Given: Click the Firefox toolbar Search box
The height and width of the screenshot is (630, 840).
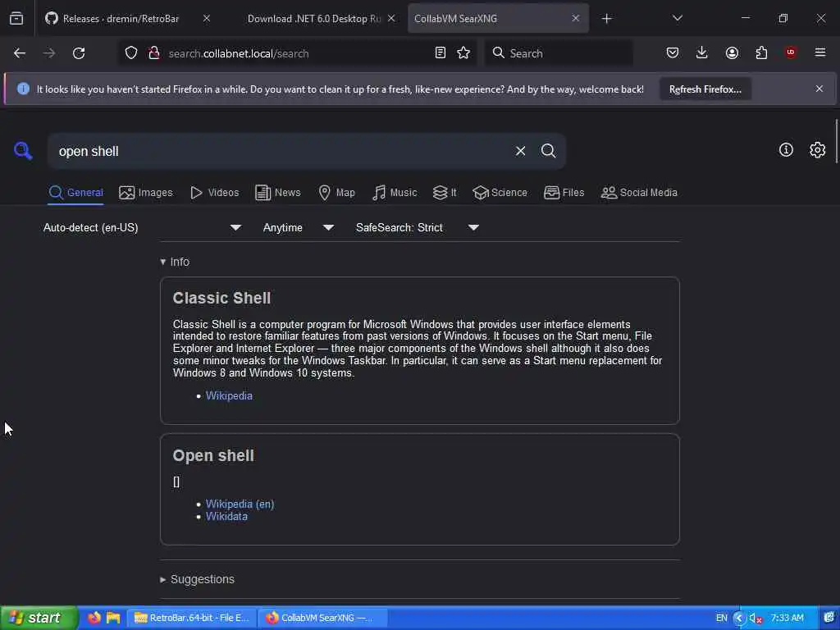Looking at the screenshot, I should tap(559, 53).
